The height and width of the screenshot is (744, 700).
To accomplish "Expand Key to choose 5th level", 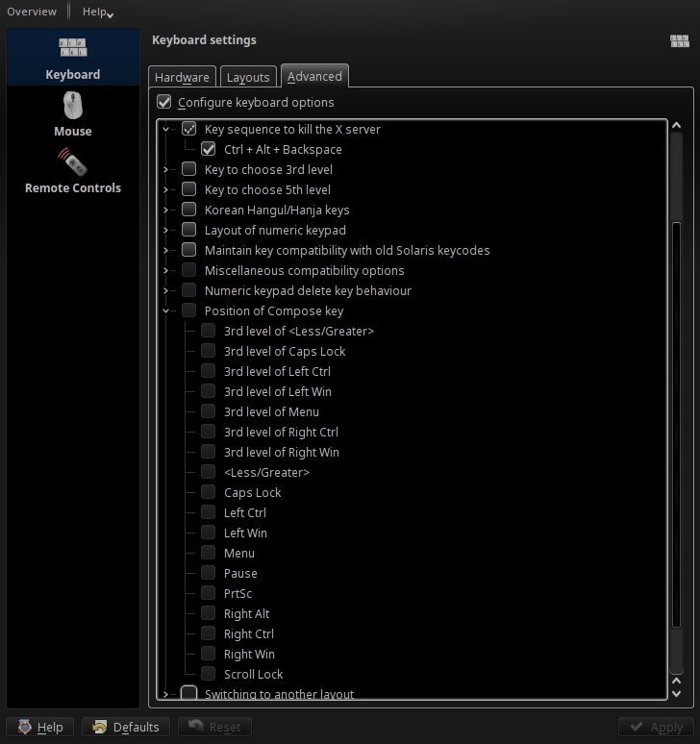I will (165, 189).
